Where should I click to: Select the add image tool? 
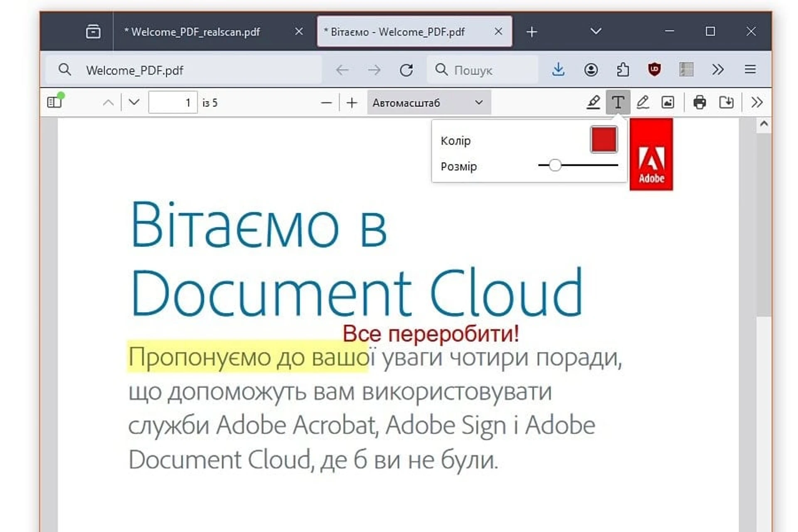[668, 102]
